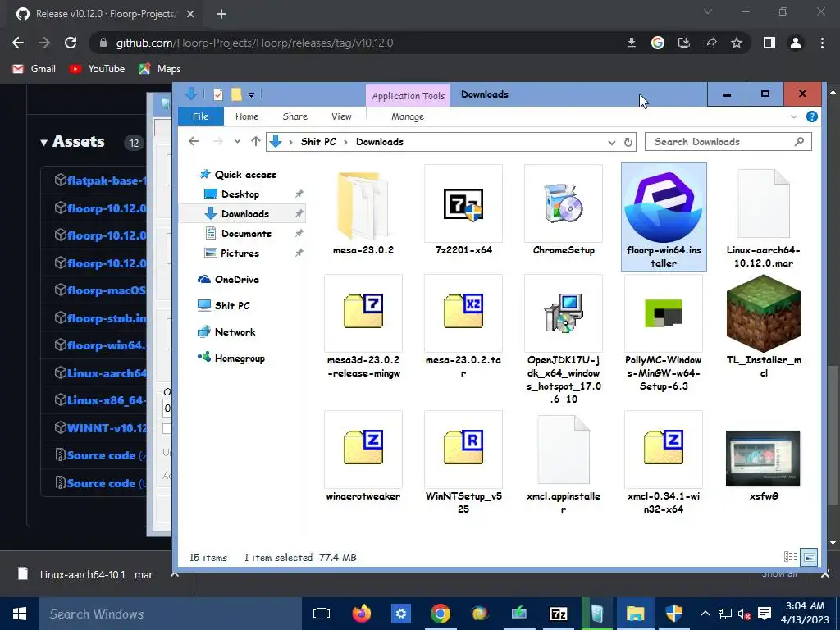This screenshot has height=630, width=840.
Task: Open Network in navigation pane
Action: click(x=226, y=331)
